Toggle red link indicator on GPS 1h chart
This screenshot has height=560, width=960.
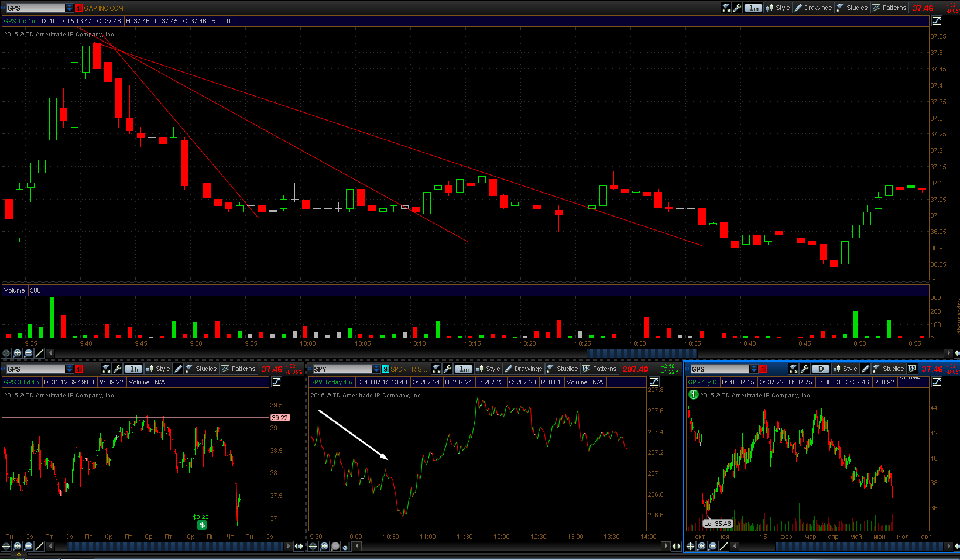[x=78, y=369]
